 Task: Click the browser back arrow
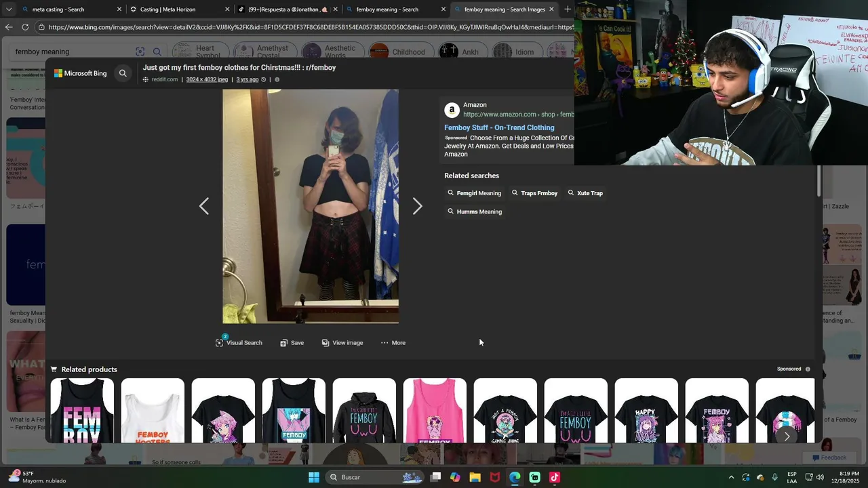coord(8,27)
